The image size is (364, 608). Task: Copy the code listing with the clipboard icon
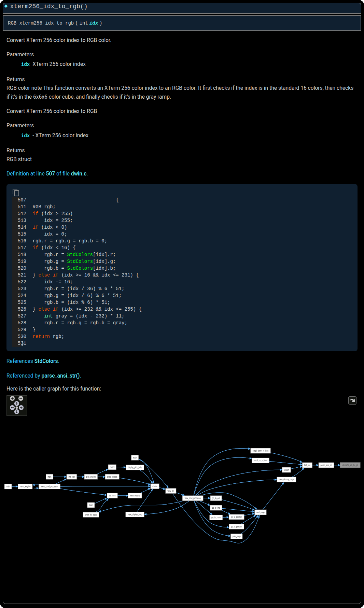[16, 193]
